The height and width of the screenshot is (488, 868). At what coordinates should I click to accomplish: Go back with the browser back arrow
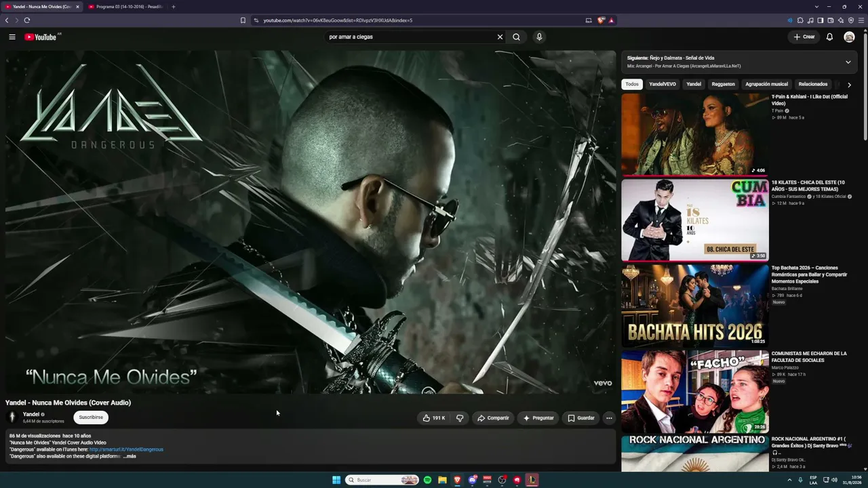click(7, 20)
